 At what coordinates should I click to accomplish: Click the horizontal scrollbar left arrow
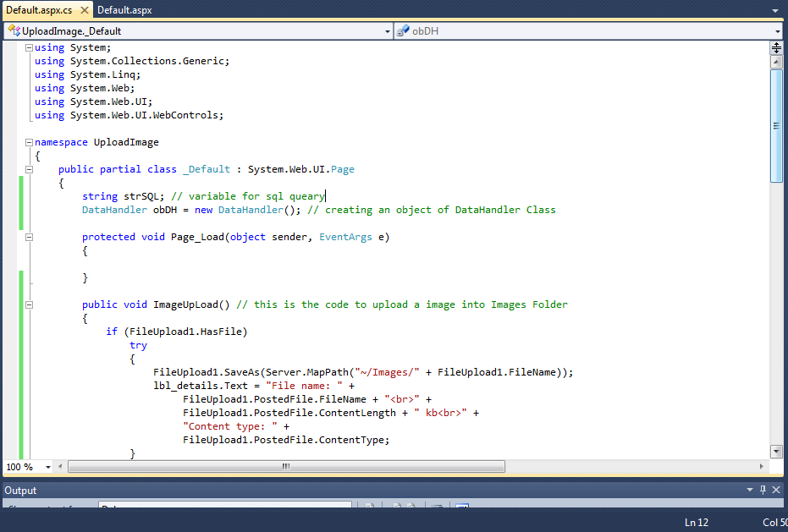60,466
